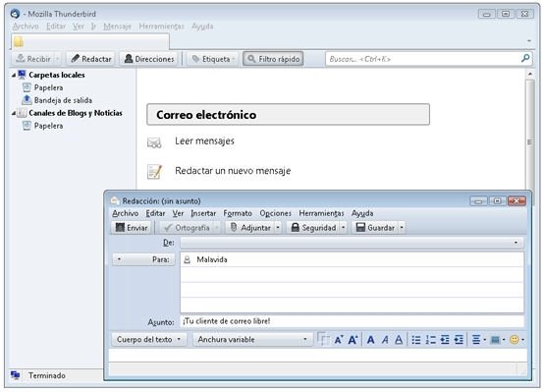
Task: Open Editar menu in compose window
Action: pos(155,213)
